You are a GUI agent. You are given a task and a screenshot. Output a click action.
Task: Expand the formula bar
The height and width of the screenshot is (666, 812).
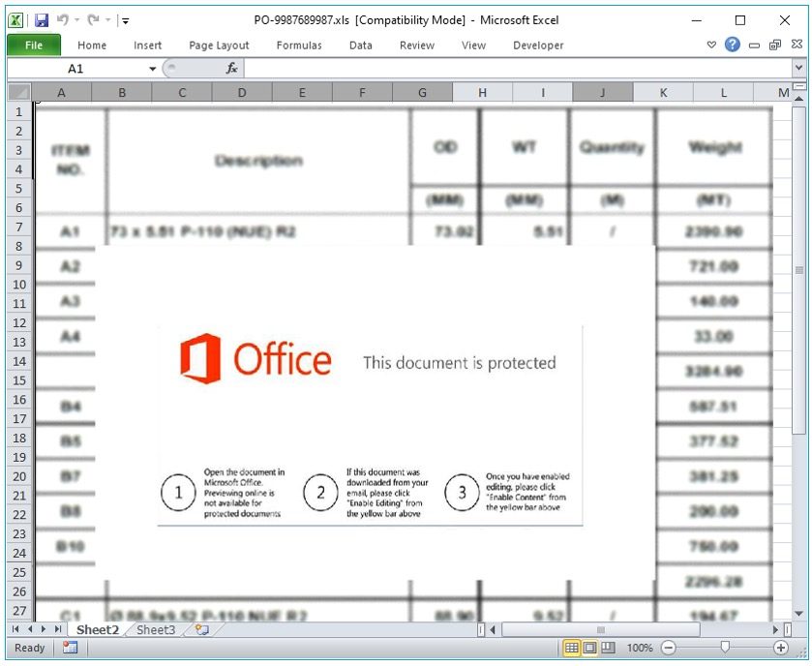point(798,69)
